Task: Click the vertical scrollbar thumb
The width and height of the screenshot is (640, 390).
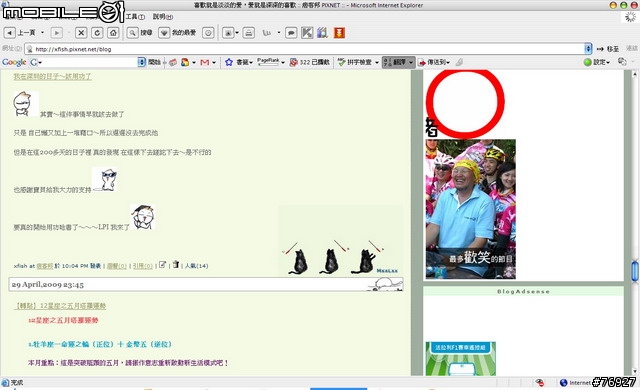Action: coord(635,271)
